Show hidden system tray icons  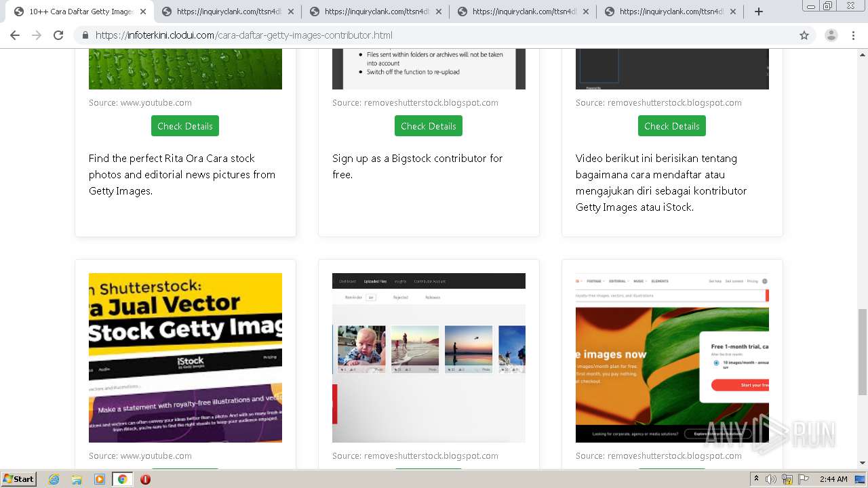coord(757,479)
